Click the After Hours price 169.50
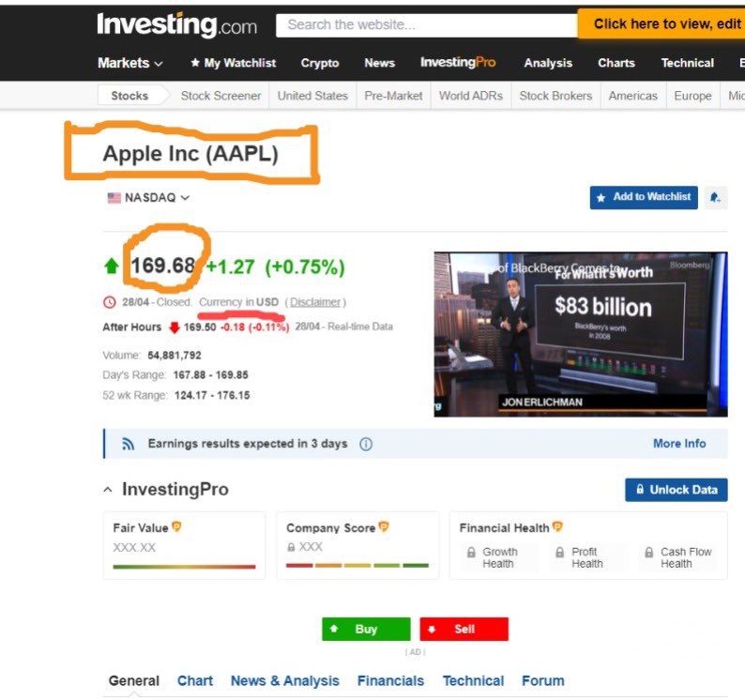The height and width of the screenshot is (700, 745). (200, 327)
